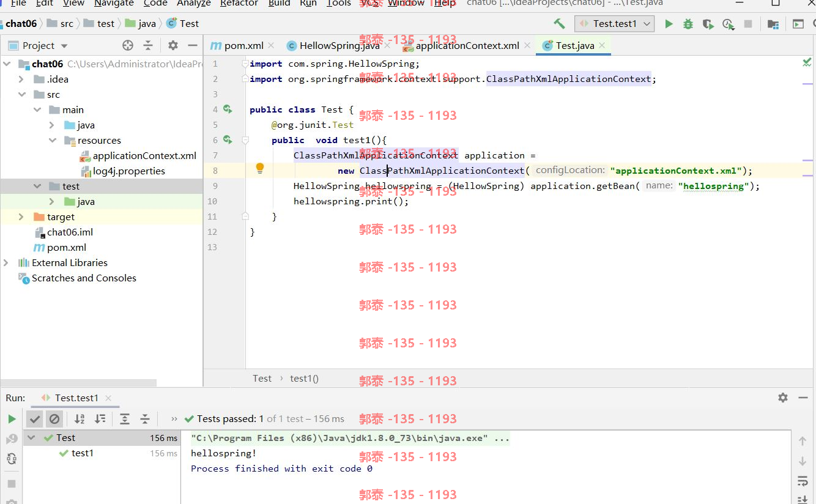Close the pom.xml editor tab
Viewport: 816px width, 504px height.
271,45
